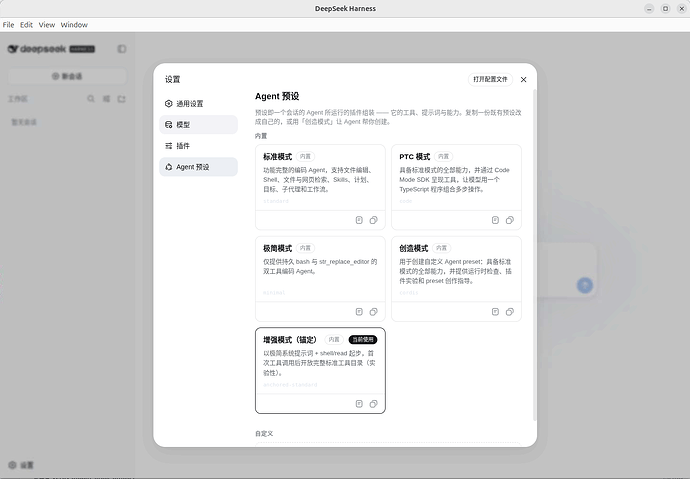Open the View menu
The width and height of the screenshot is (690, 479).
tap(47, 25)
